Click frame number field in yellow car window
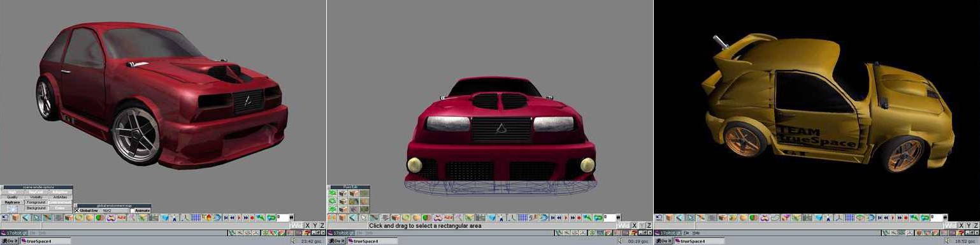Screen dimensions: 980x245 937,218
